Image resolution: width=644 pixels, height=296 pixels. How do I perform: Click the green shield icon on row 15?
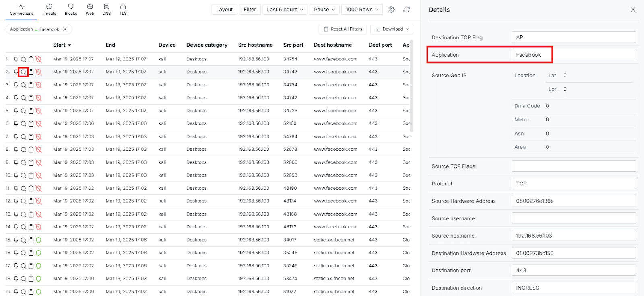point(39,240)
